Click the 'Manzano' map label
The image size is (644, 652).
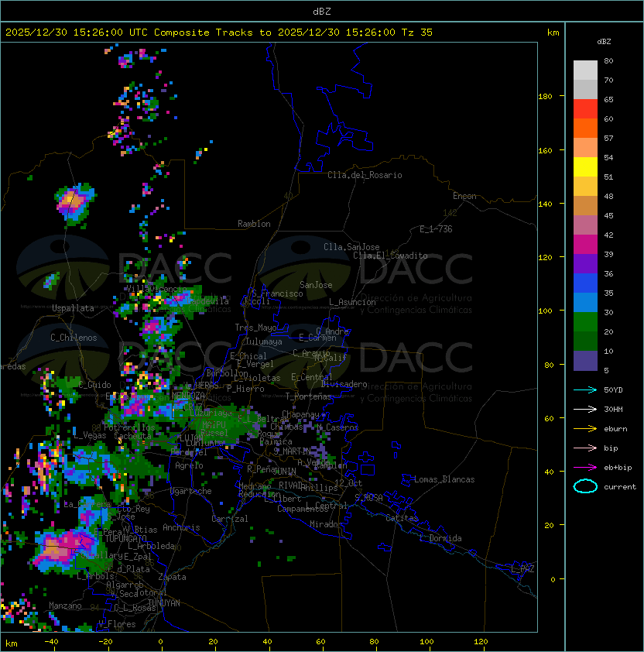point(65,606)
